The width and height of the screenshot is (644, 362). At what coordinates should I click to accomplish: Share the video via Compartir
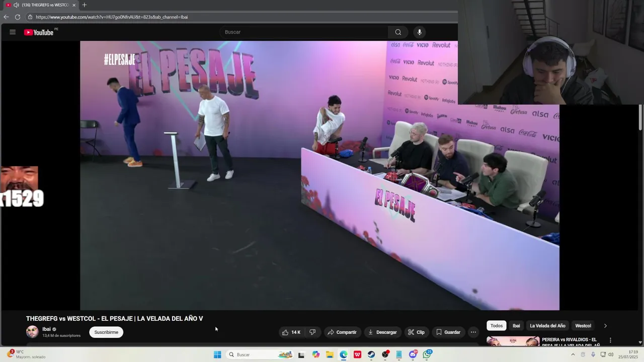point(342,332)
